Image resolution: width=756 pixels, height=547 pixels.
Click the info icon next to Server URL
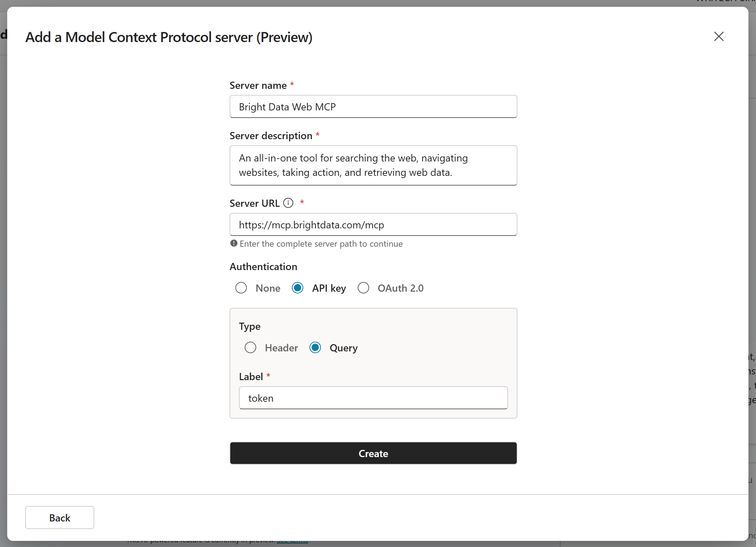pos(288,202)
